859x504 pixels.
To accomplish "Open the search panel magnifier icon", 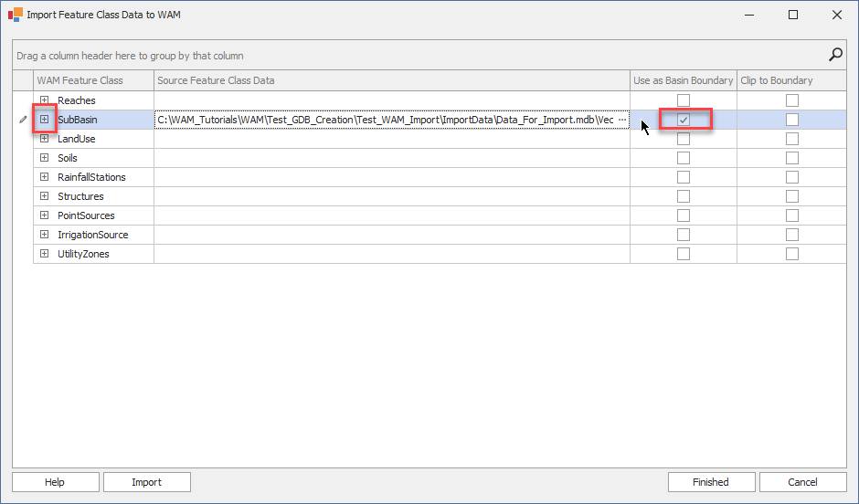I will pos(835,55).
